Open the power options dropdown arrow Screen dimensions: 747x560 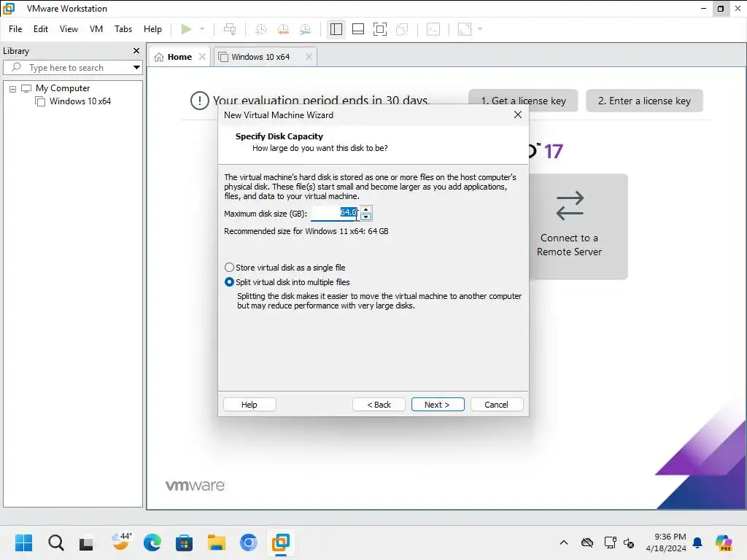point(202,29)
